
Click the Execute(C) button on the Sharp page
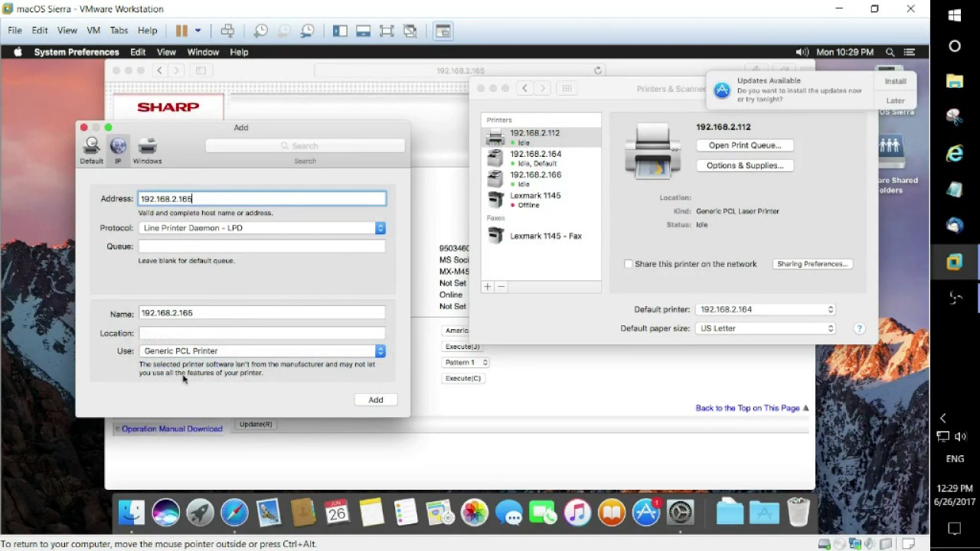pyautogui.click(x=463, y=378)
